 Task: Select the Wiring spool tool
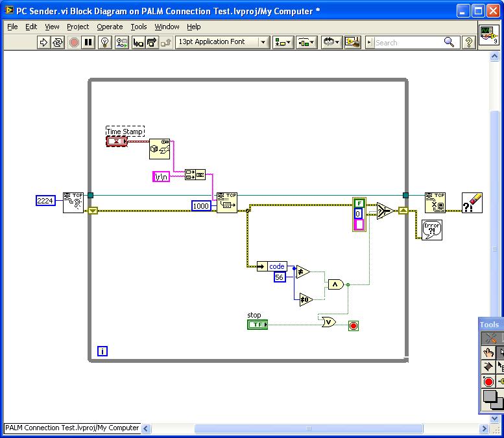pyautogui.click(x=489, y=367)
